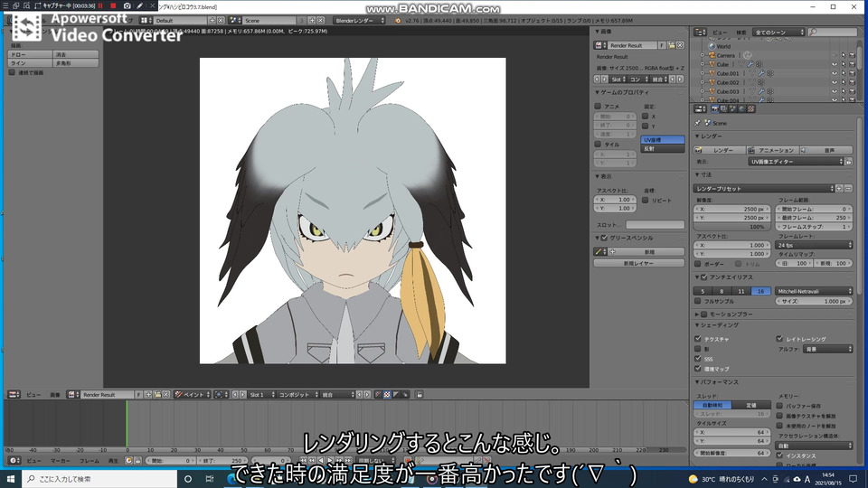Unlink Render Result image with X icon
This screenshot has width=868, height=488.
pyautogui.click(x=166, y=395)
